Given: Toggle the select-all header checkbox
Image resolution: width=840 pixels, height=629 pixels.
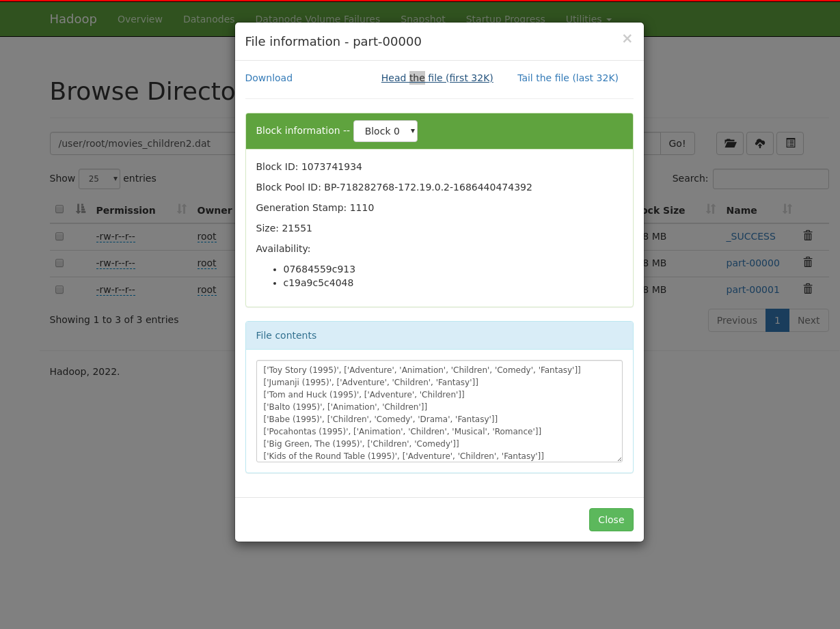Looking at the screenshot, I should 59,209.
